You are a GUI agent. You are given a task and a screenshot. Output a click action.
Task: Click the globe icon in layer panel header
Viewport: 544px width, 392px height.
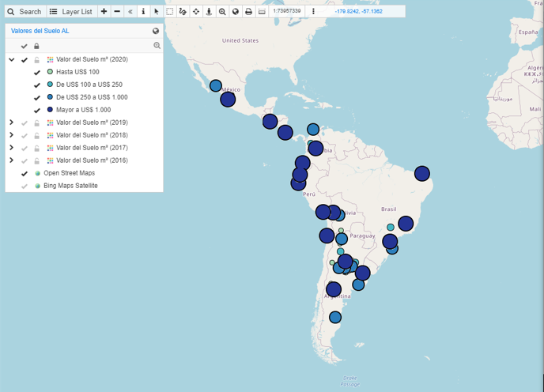point(156,31)
